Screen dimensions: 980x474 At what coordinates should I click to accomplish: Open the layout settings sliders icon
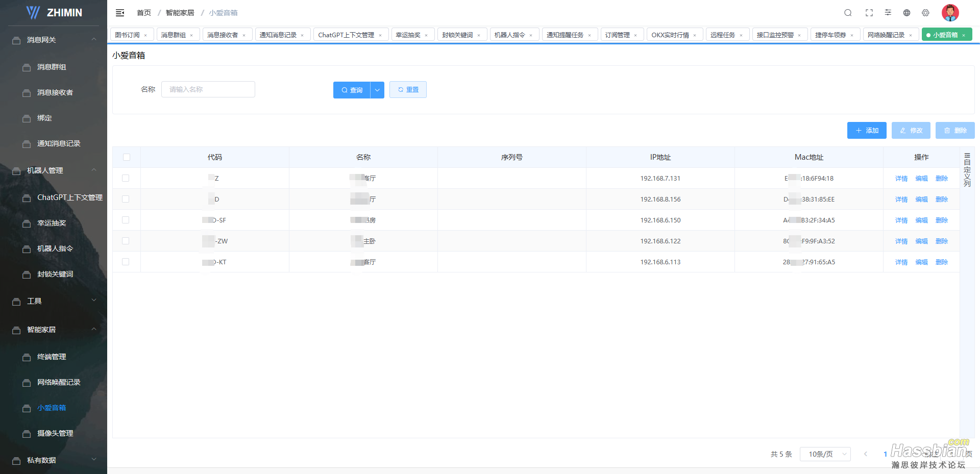click(888, 13)
